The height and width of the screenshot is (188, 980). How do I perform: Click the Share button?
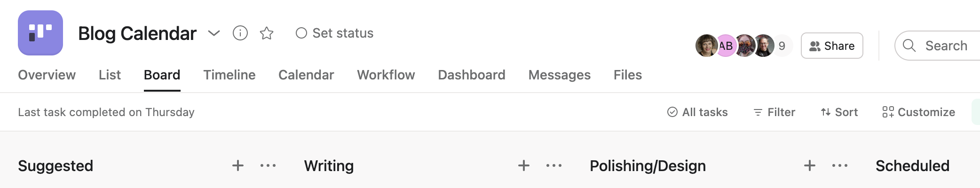pos(832,46)
